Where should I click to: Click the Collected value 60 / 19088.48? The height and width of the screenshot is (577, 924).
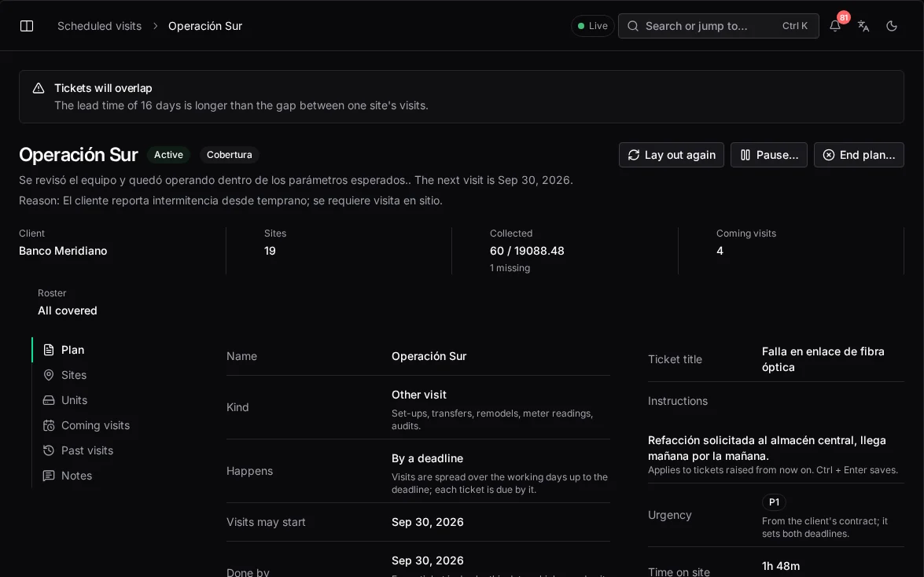[x=527, y=251]
